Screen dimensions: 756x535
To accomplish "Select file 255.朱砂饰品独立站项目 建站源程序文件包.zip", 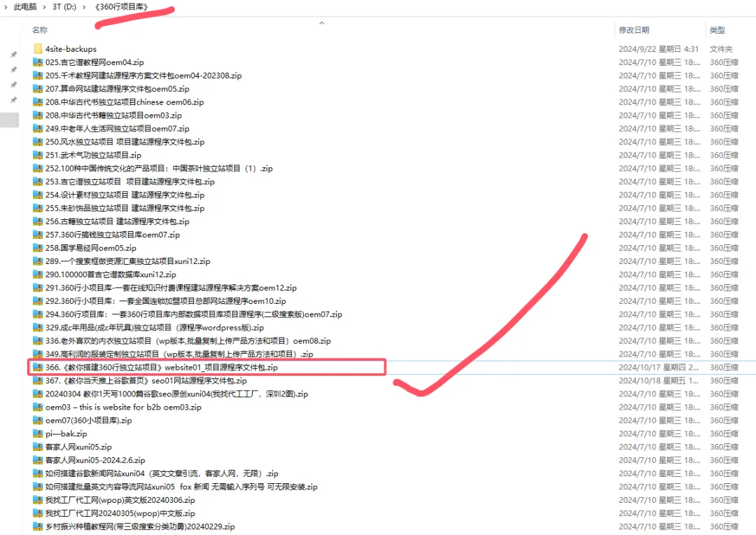I will pos(125,208).
